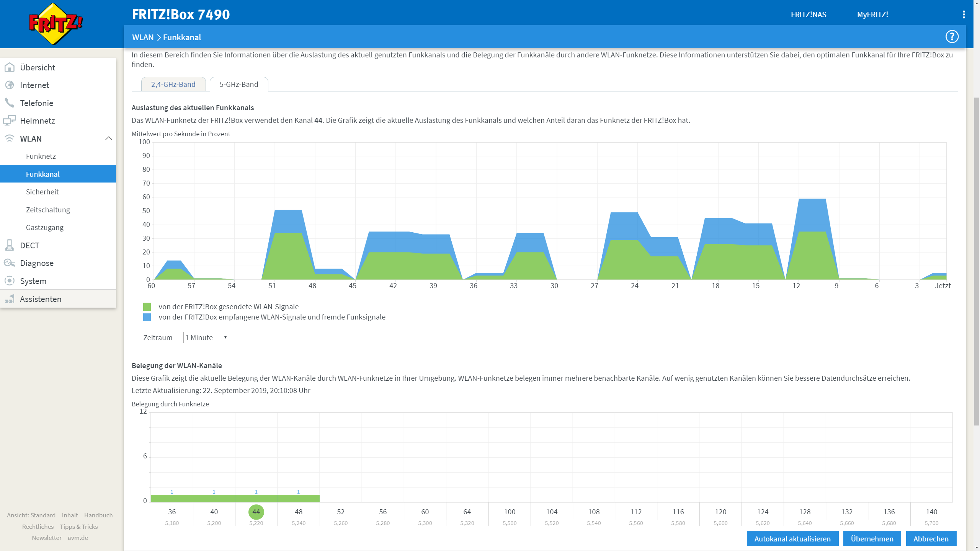The height and width of the screenshot is (551, 980).
Task: Click the Diagnose icon
Action: (x=10, y=263)
